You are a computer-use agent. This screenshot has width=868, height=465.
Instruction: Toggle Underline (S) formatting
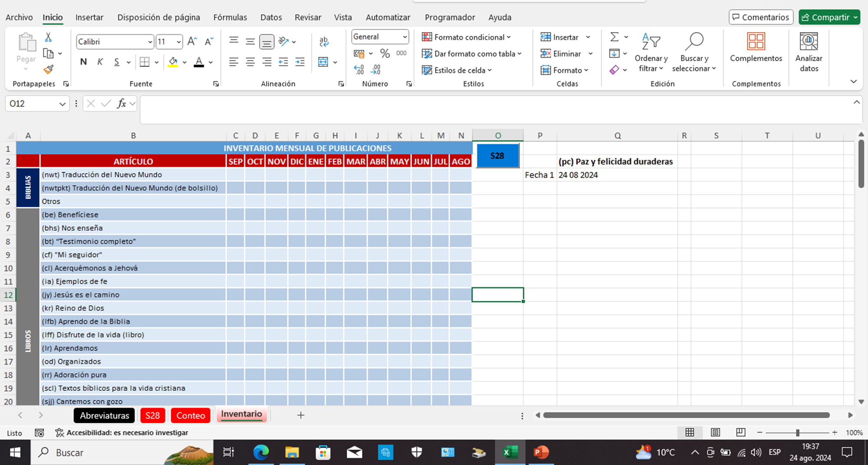coord(117,62)
